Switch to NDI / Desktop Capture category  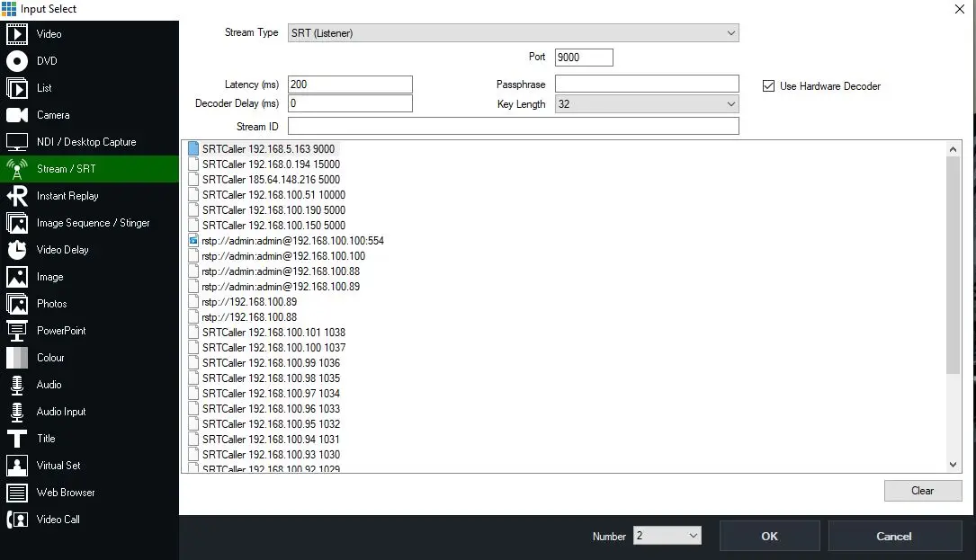(86, 142)
